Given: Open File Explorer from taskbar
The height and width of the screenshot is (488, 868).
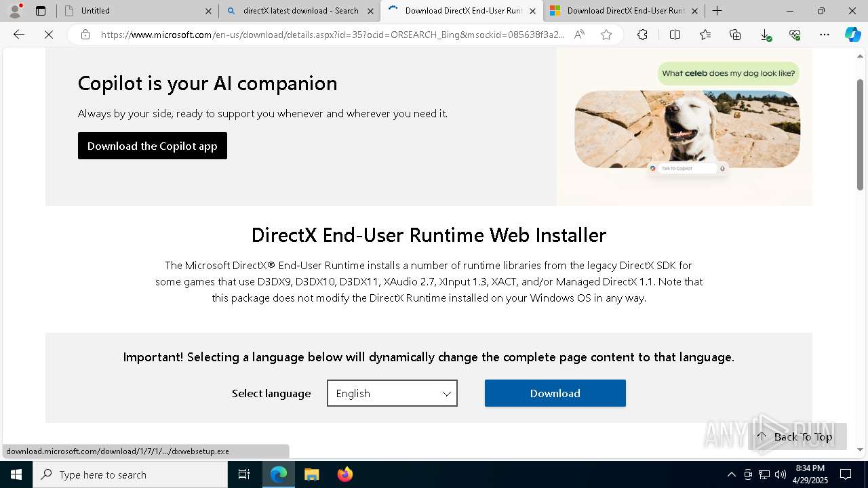Looking at the screenshot, I should [311, 474].
